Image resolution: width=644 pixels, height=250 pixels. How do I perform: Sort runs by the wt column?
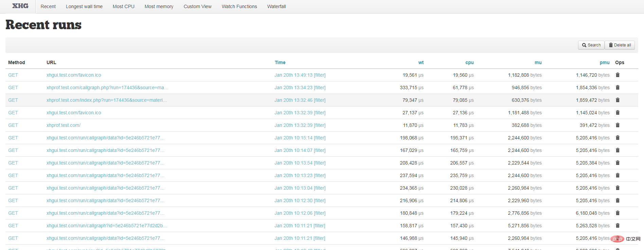click(x=421, y=62)
